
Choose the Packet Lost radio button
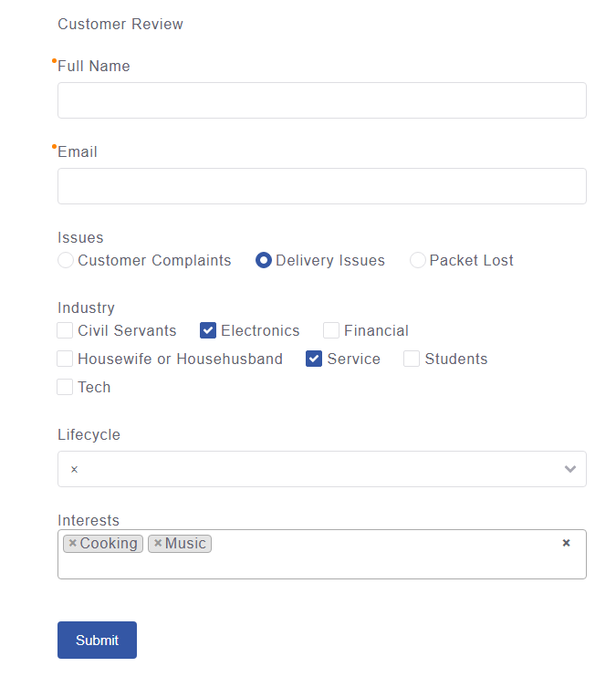coord(417,260)
